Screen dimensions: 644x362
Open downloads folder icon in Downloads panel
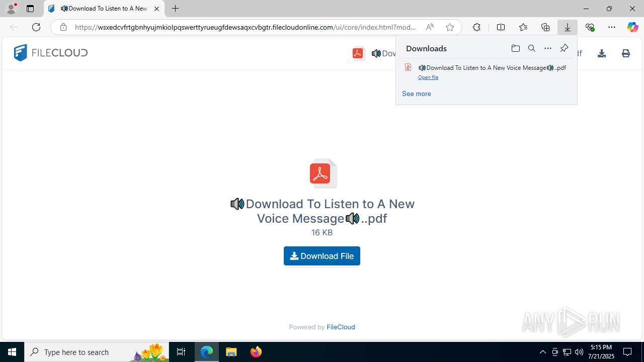click(516, 48)
